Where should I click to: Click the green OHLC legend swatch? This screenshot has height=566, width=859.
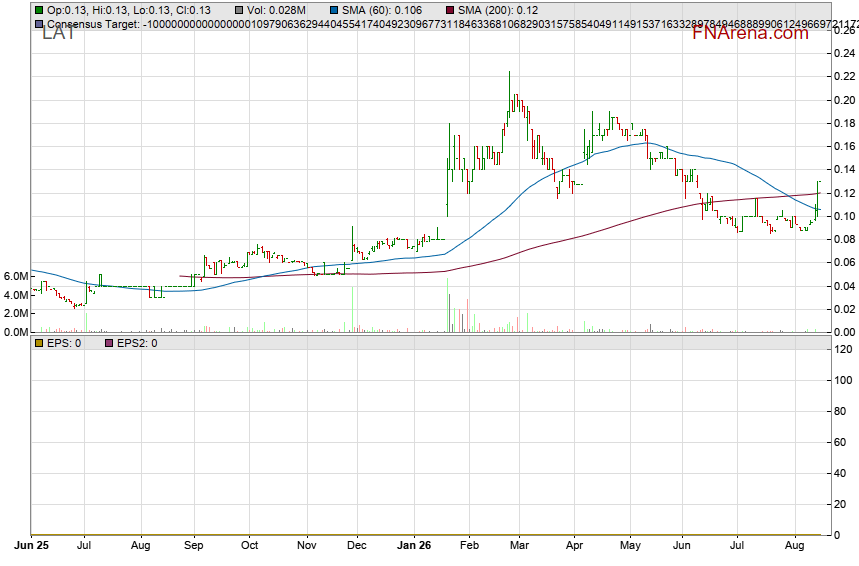pos(39,10)
